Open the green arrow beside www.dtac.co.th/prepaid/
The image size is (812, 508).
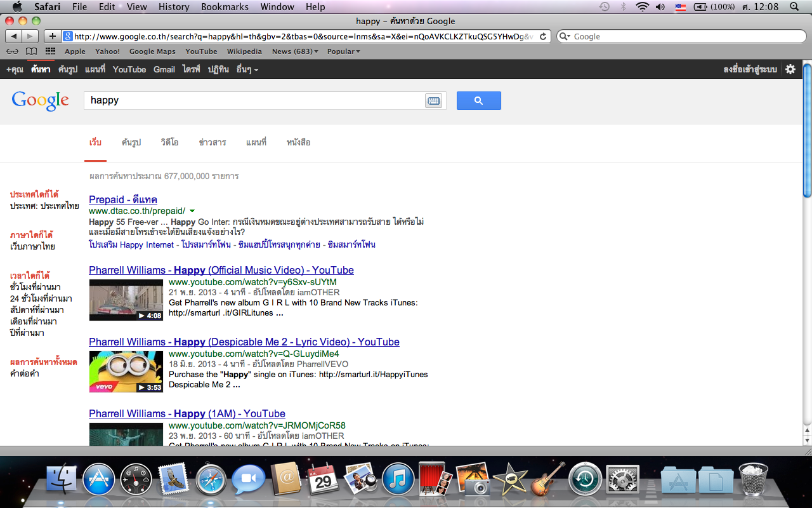pyautogui.click(x=192, y=211)
